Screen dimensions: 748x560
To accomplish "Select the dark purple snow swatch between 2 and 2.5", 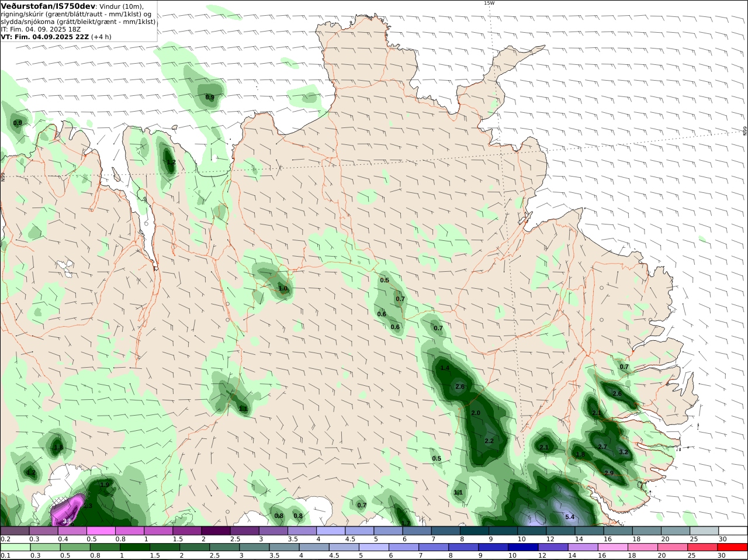I will coord(216,531).
